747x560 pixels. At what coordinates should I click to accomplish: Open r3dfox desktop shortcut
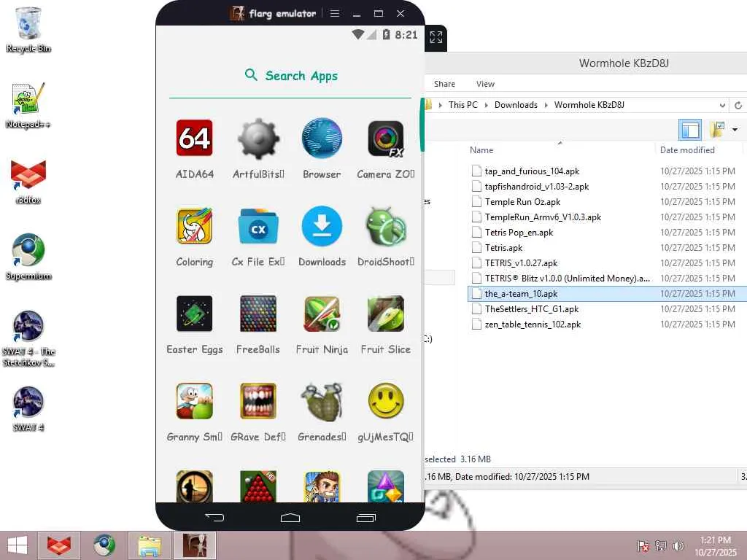pyautogui.click(x=28, y=182)
